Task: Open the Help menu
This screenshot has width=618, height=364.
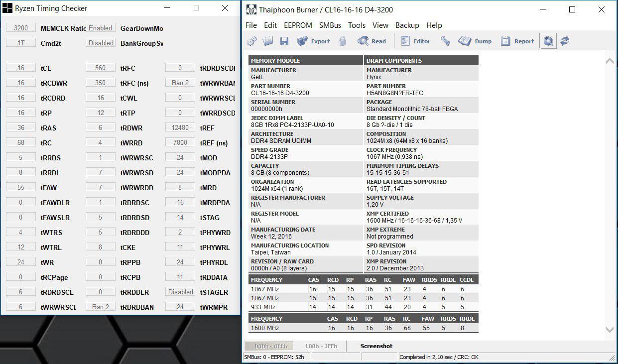Action: [434, 25]
